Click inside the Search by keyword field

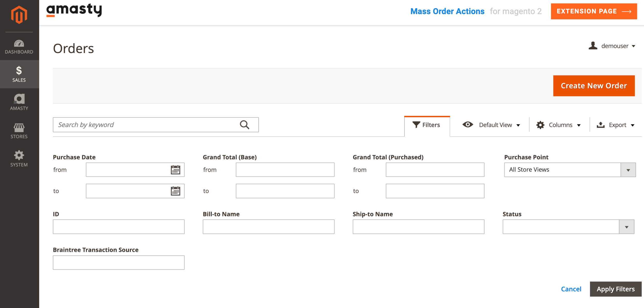142,125
